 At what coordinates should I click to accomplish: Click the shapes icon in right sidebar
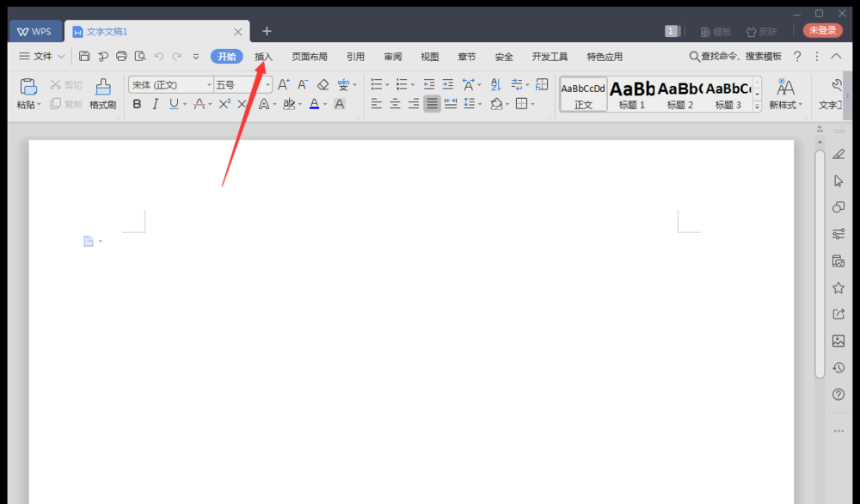pyautogui.click(x=838, y=207)
